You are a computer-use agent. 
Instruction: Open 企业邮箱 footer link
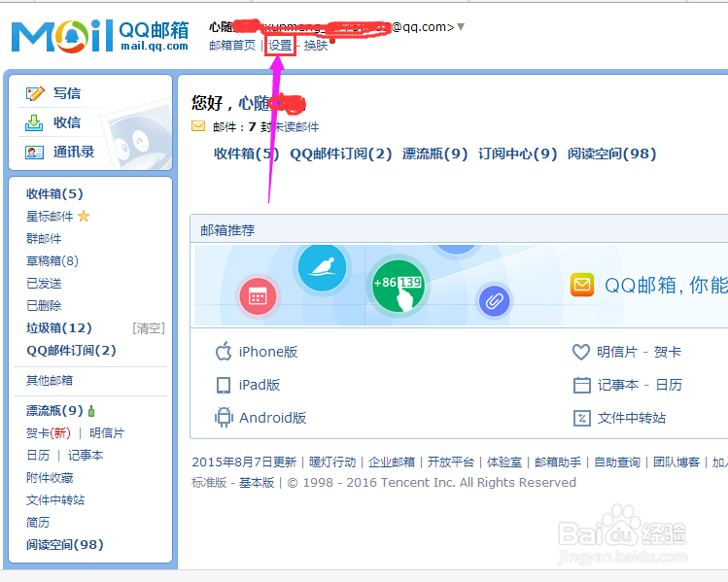point(392,462)
